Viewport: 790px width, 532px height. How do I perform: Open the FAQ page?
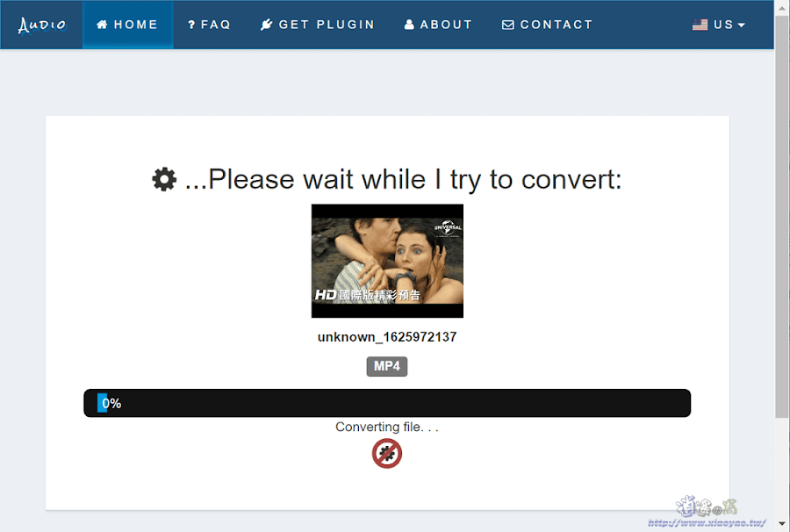pyautogui.click(x=209, y=25)
